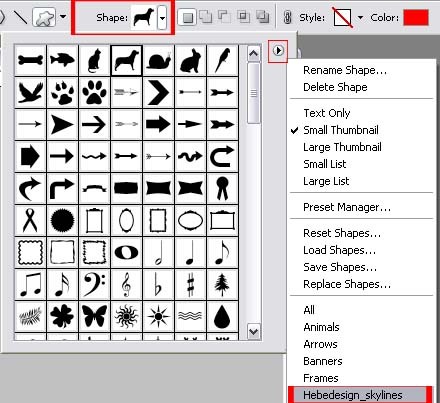This screenshot has height=403, width=440.
Task: Pick the beamed eighth notes shape
Action: 30,284
